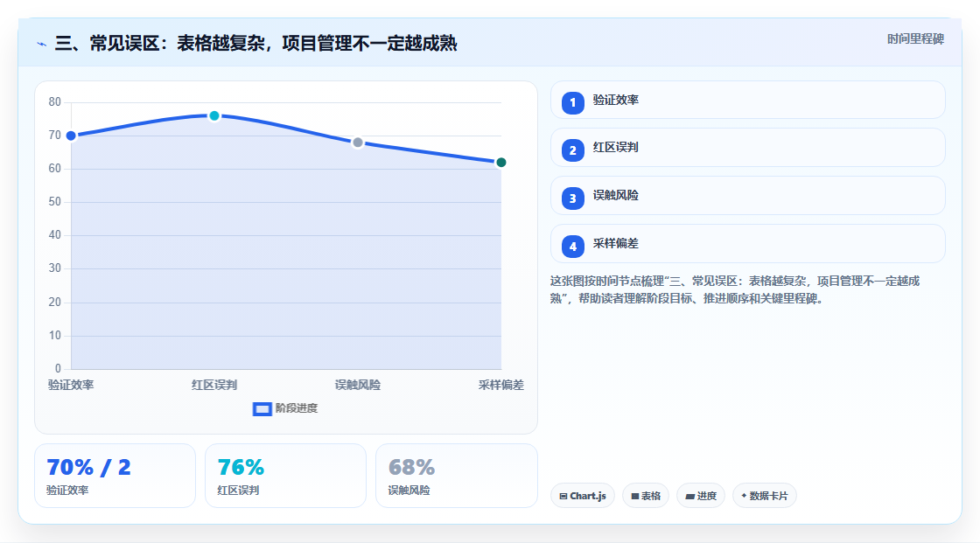Select the 验证效率 list row
980x543 pixels.
pos(747,100)
